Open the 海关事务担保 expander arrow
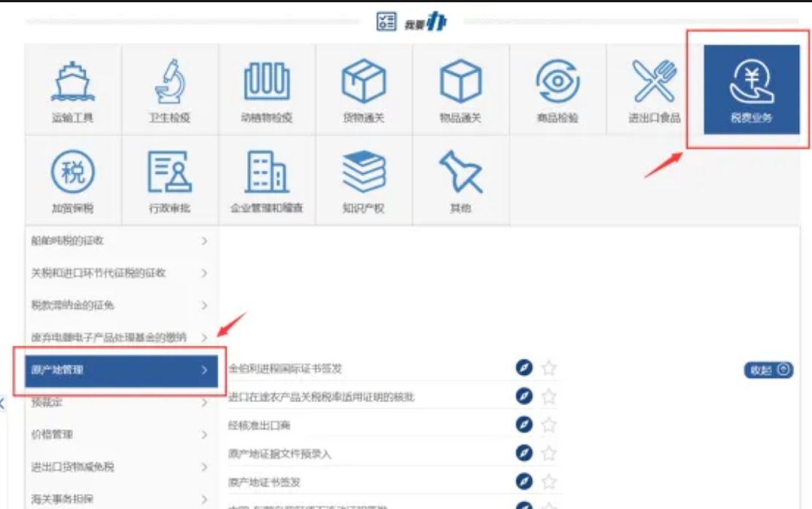 pos(205,496)
